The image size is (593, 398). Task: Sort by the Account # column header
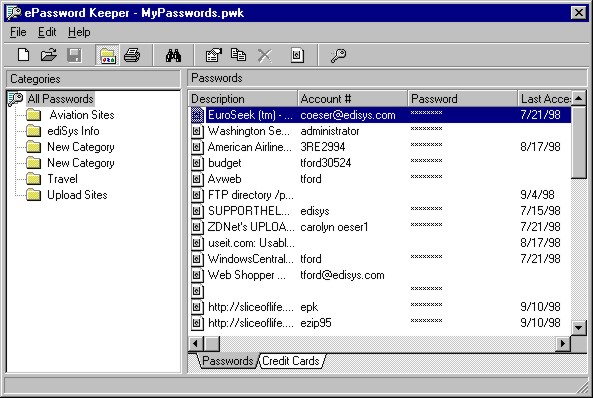click(x=352, y=99)
